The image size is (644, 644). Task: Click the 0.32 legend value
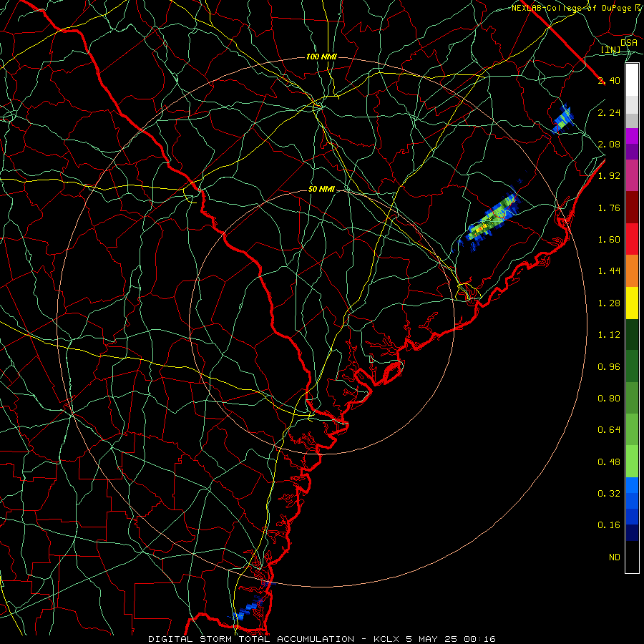pos(609,494)
